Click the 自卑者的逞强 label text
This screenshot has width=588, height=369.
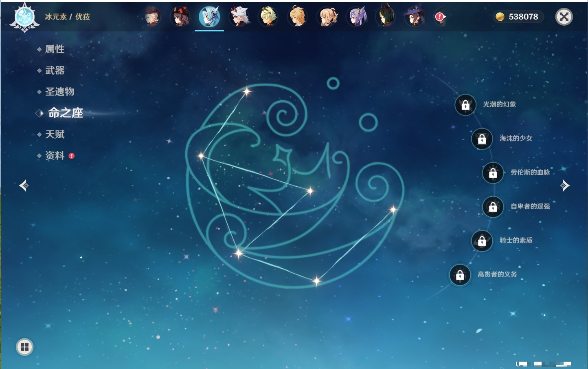pos(530,206)
